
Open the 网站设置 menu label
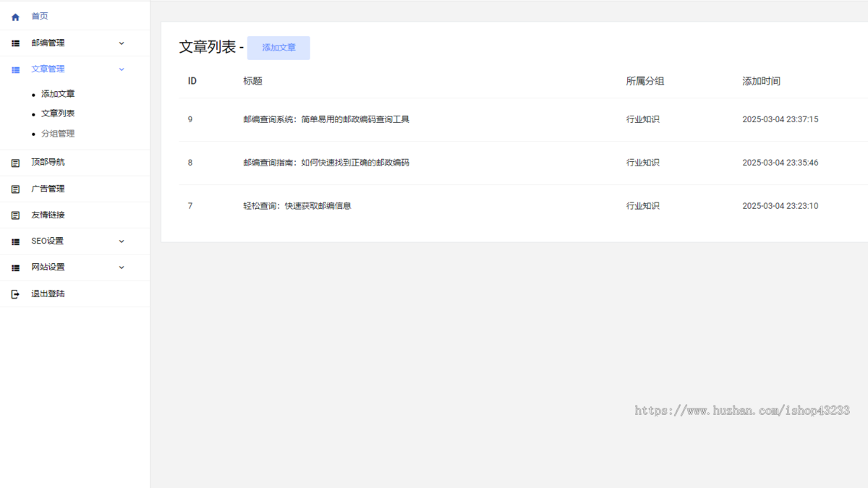click(x=48, y=267)
